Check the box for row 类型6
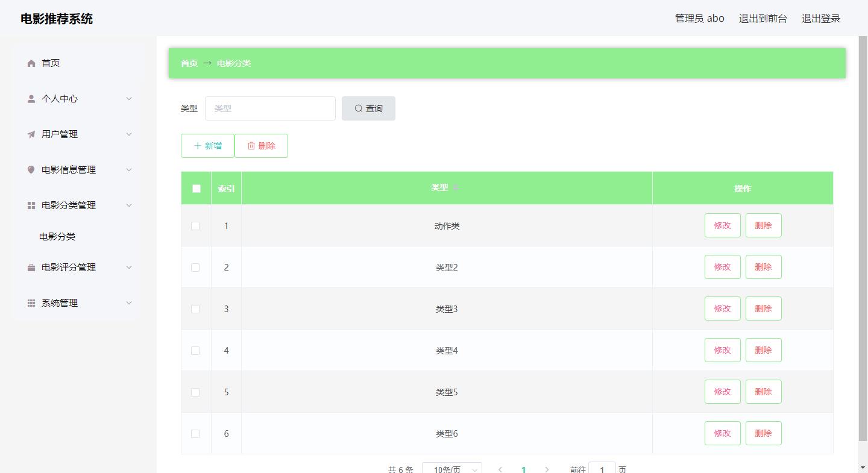 195,434
